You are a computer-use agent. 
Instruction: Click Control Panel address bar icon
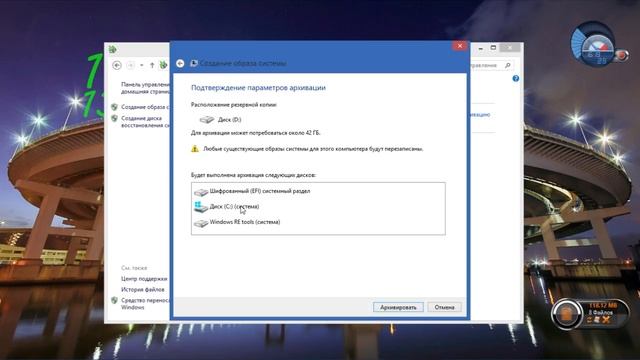tap(163, 64)
